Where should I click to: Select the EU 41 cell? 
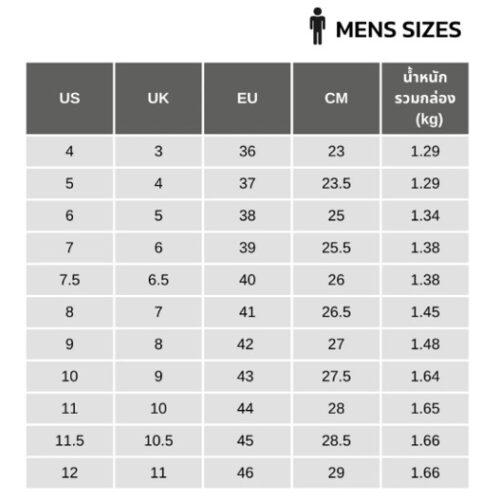(x=247, y=312)
